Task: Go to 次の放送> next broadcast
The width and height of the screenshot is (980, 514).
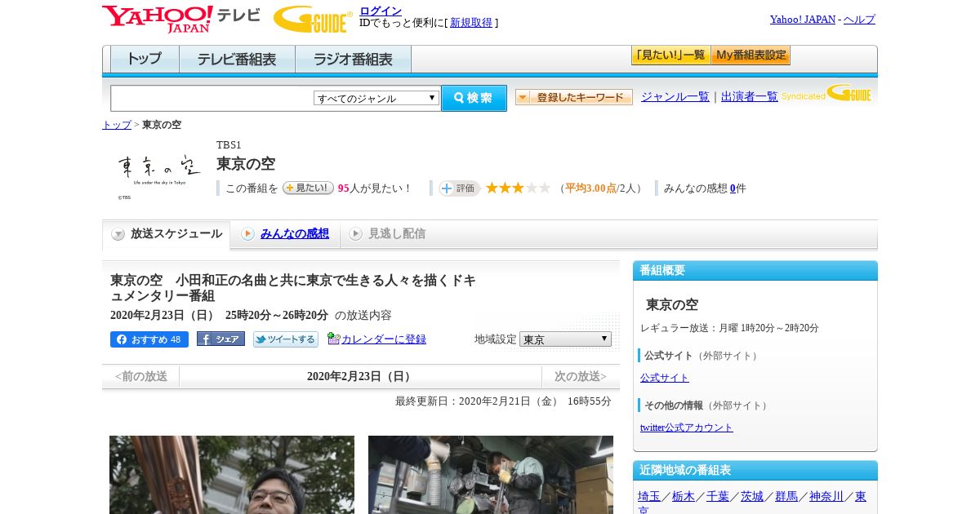Action: (581, 376)
